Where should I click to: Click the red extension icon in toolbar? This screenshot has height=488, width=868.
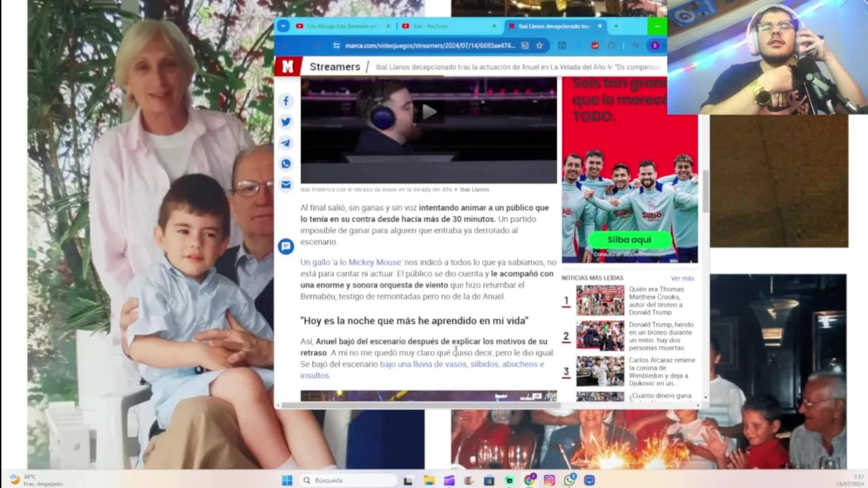(595, 45)
